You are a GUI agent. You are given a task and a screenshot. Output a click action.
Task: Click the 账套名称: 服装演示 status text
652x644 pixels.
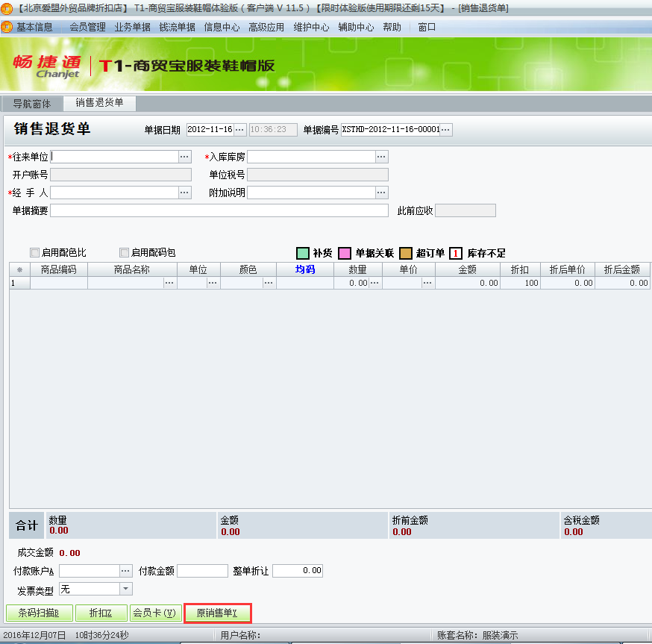coord(477,635)
